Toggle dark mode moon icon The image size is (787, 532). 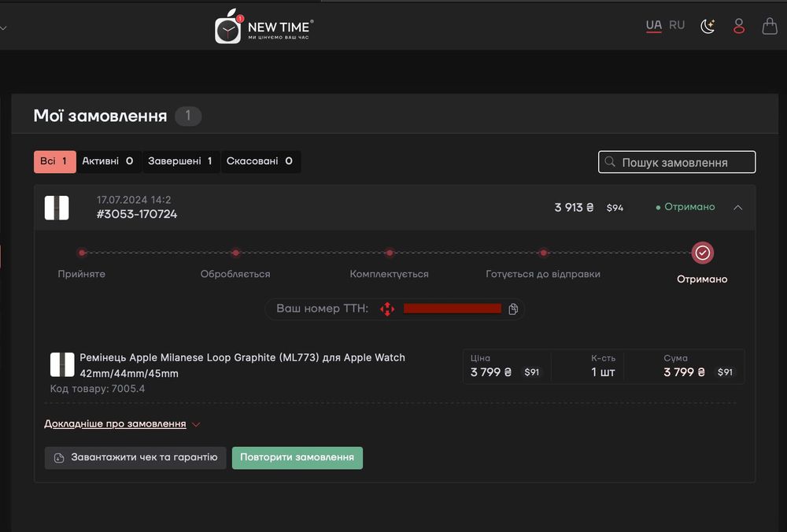tap(708, 26)
